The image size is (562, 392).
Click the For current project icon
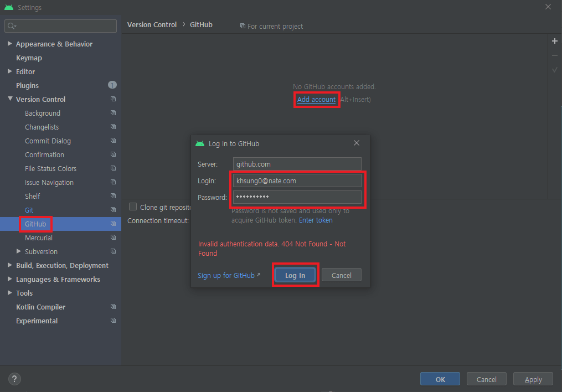coord(243,26)
